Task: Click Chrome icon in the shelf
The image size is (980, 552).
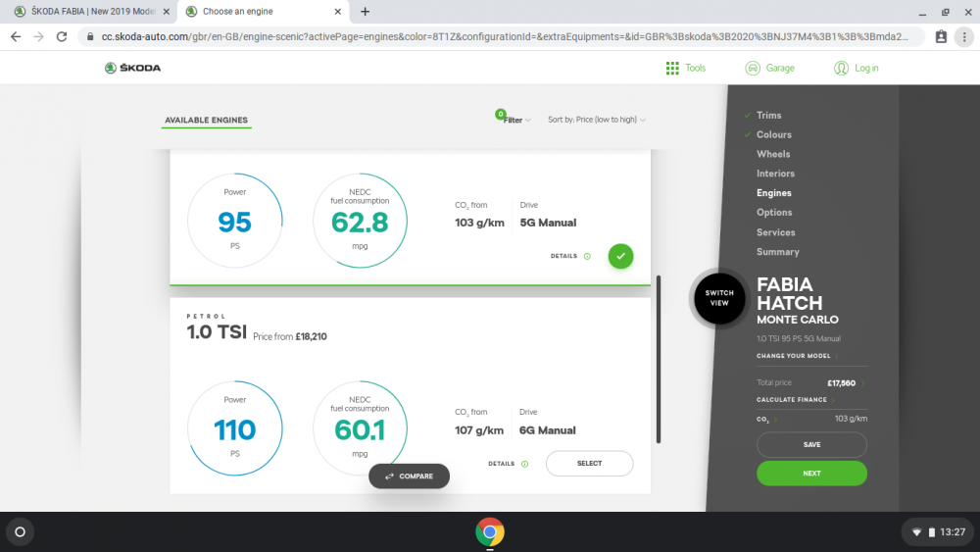Action: click(490, 532)
